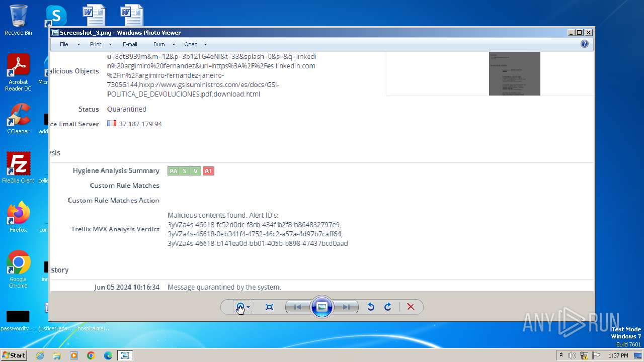644x362 pixels.
Task: Click 'Message quarantined by the system.' text
Action: 224,287
